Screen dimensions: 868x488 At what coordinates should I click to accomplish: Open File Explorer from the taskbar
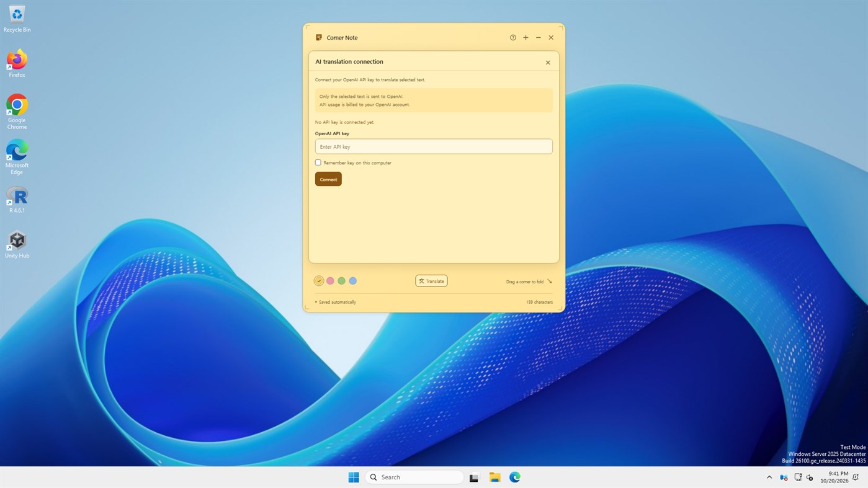point(494,477)
